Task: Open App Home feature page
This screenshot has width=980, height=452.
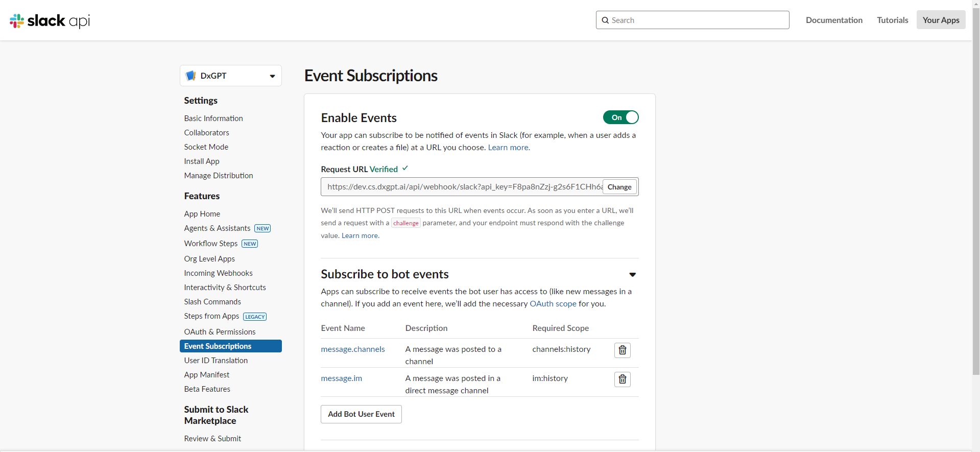Action: [202, 213]
